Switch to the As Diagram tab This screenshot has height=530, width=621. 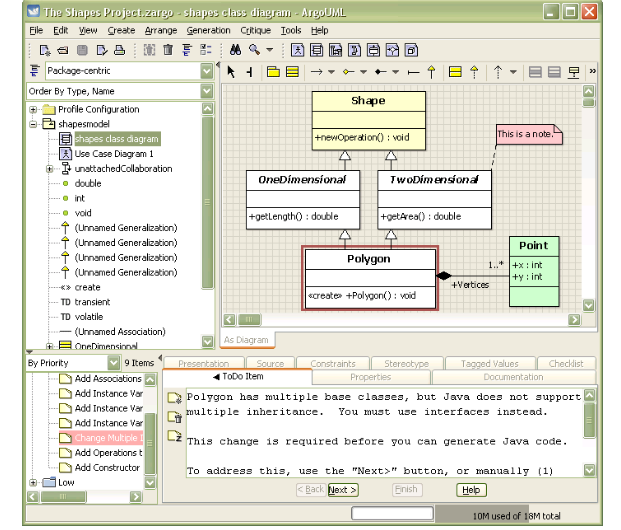(x=246, y=340)
